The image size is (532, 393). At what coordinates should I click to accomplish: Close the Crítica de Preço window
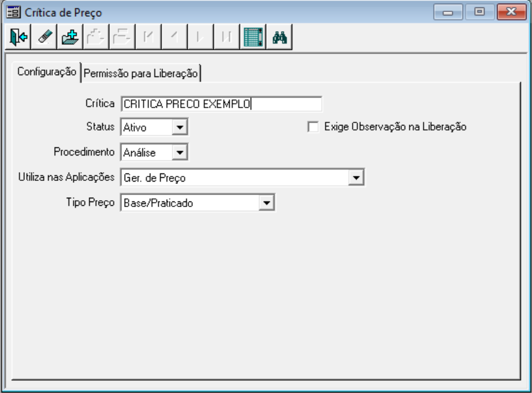pos(511,12)
